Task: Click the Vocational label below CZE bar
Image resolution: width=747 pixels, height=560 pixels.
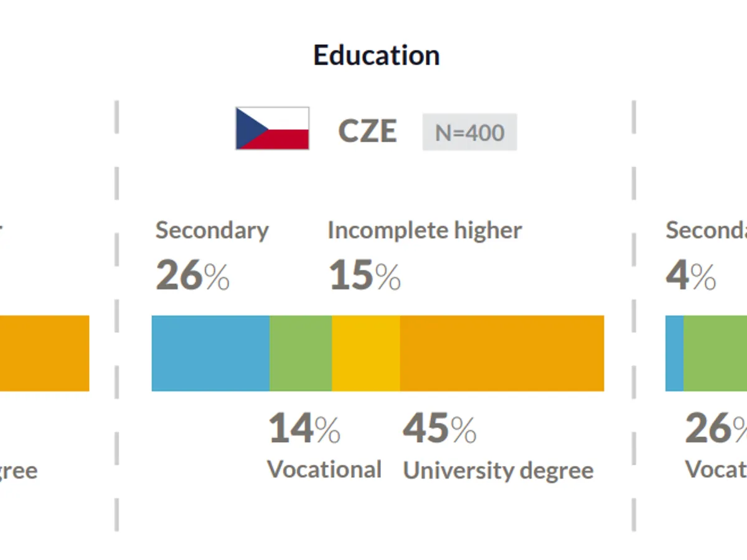Action: 324,469
